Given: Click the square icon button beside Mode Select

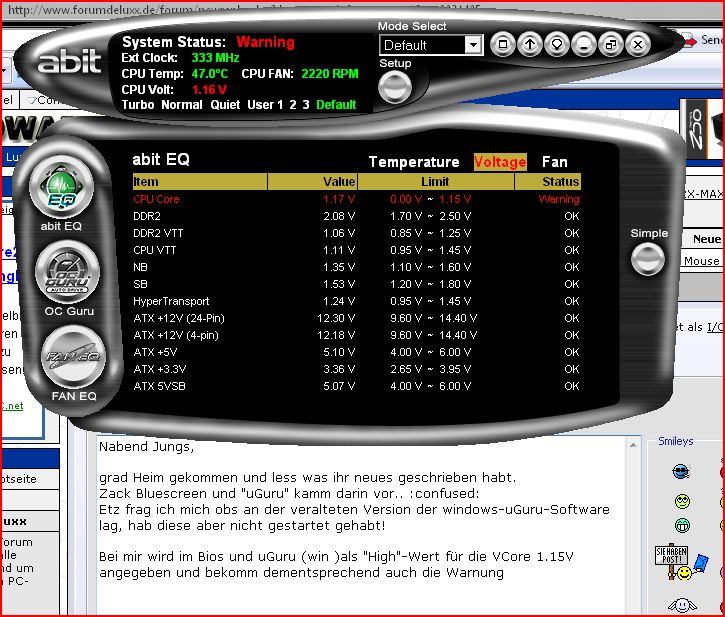Looking at the screenshot, I should (503, 44).
